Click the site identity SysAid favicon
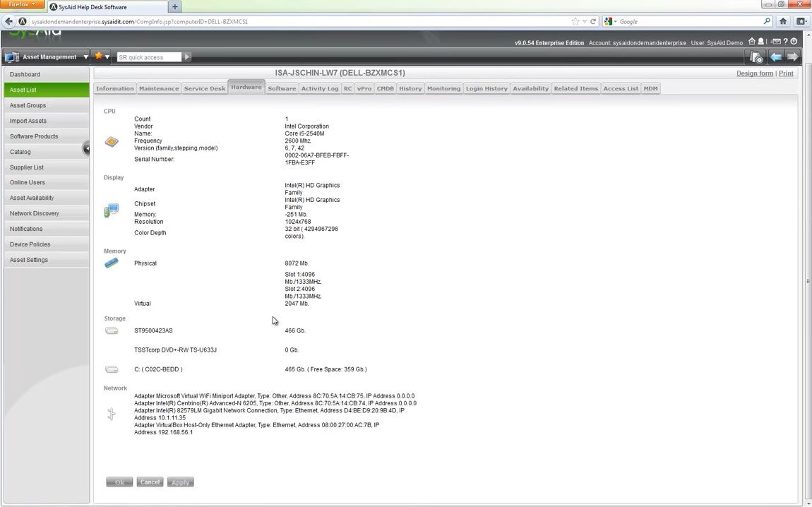812x507 pixels. point(23,21)
